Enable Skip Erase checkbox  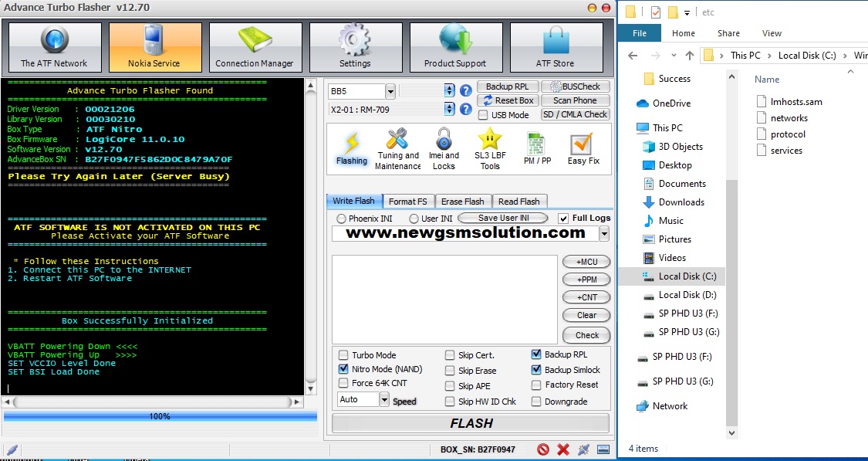tap(450, 371)
